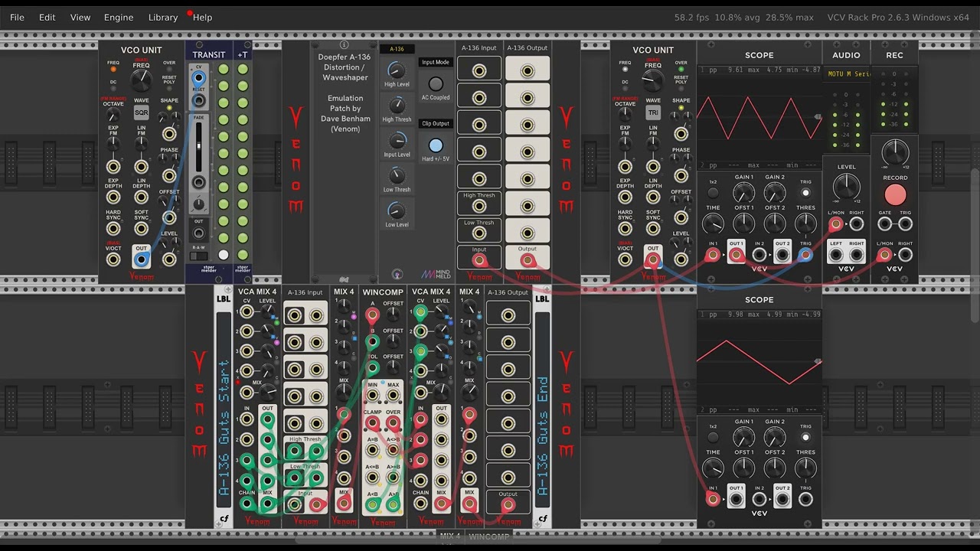Click the bottom Scope's IN 1 jack
The image size is (980, 551).
713,500
